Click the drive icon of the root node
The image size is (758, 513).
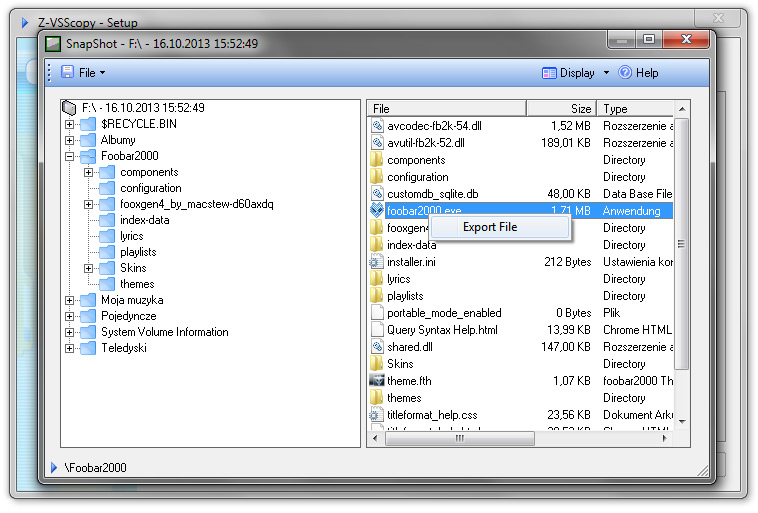point(70,107)
